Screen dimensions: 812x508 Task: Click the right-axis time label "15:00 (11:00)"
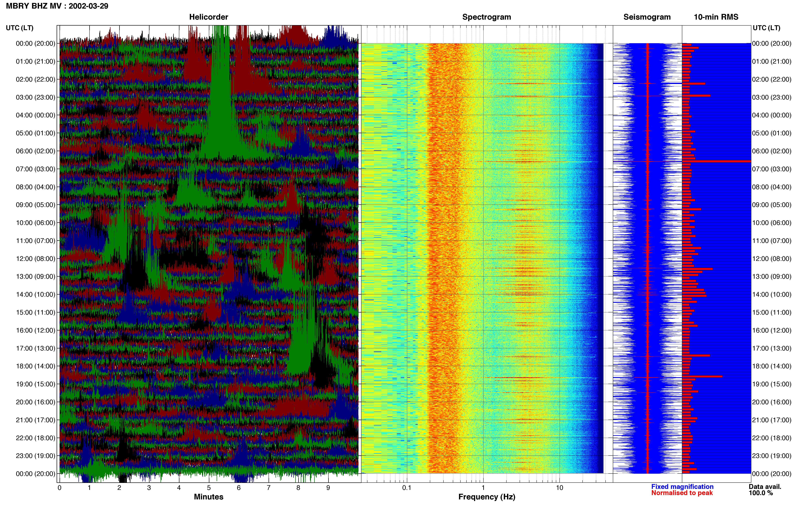(772, 313)
